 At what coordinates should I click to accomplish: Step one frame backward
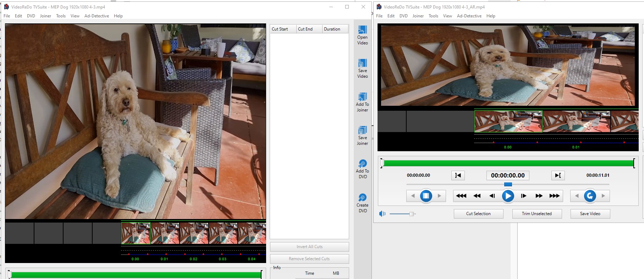(x=492, y=196)
